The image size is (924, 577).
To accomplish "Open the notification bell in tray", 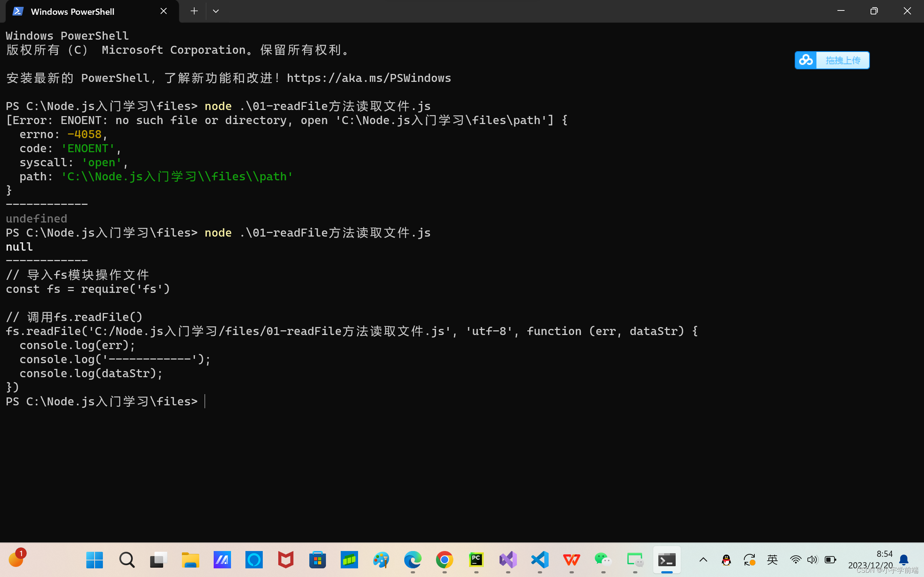I will pyautogui.click(x=903, y=560).
